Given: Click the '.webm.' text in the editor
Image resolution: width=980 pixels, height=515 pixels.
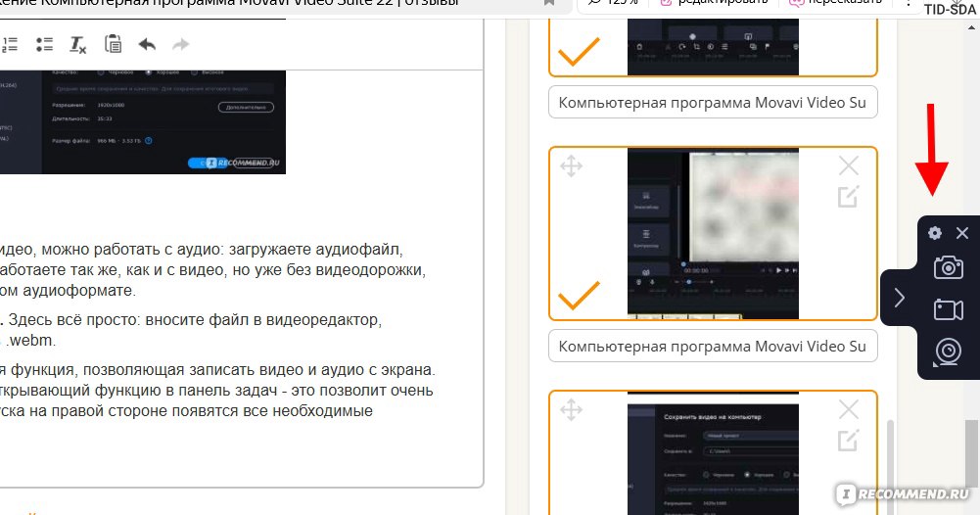Looking at the screenshot, I should coord(32,341).
